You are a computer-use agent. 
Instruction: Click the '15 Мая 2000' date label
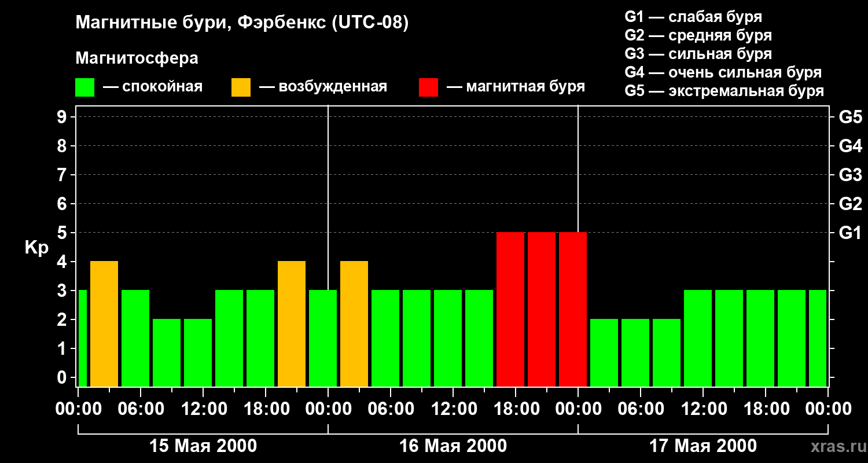[203, 446]
